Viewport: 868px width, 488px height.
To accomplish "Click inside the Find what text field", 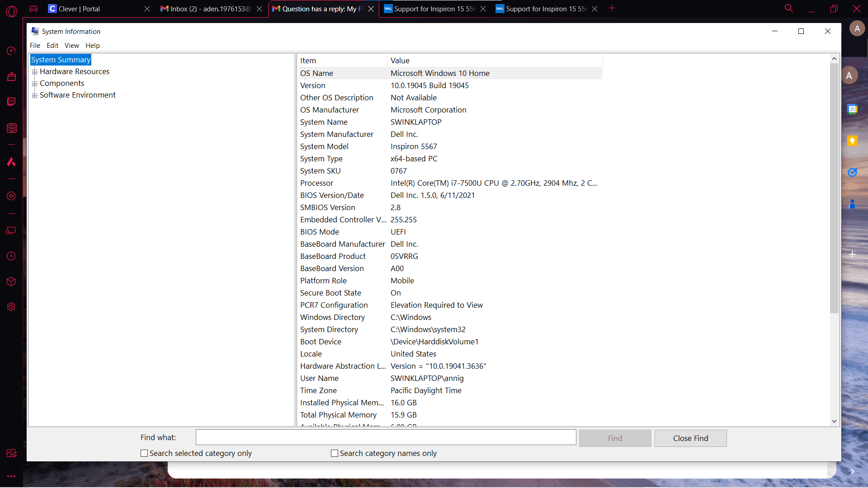I will pyautogui.click(x=385, y=437).
